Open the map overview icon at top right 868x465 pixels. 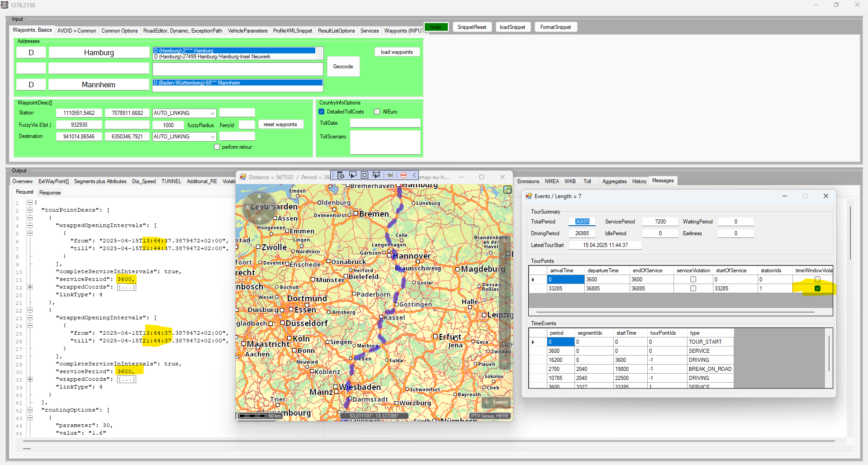508,190
